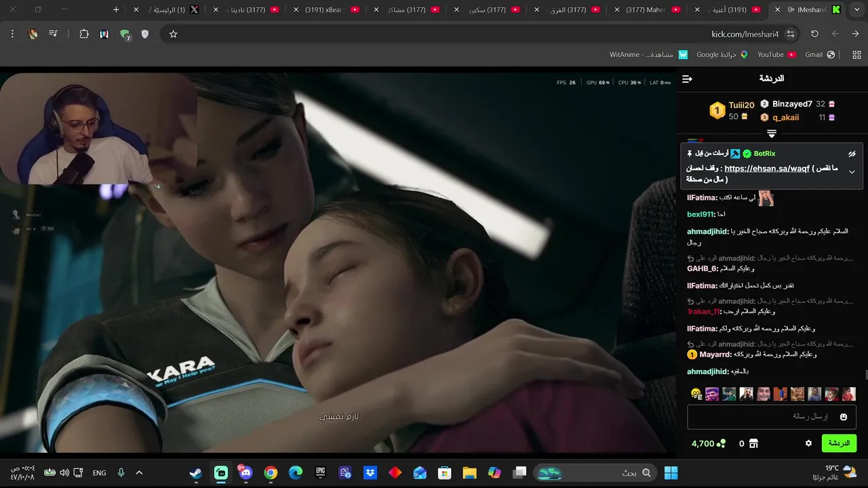This screenshot has width=868, height=488.
Task: Open the media control playlist icon
Action: pyautogui.click(x=53, y=34)
